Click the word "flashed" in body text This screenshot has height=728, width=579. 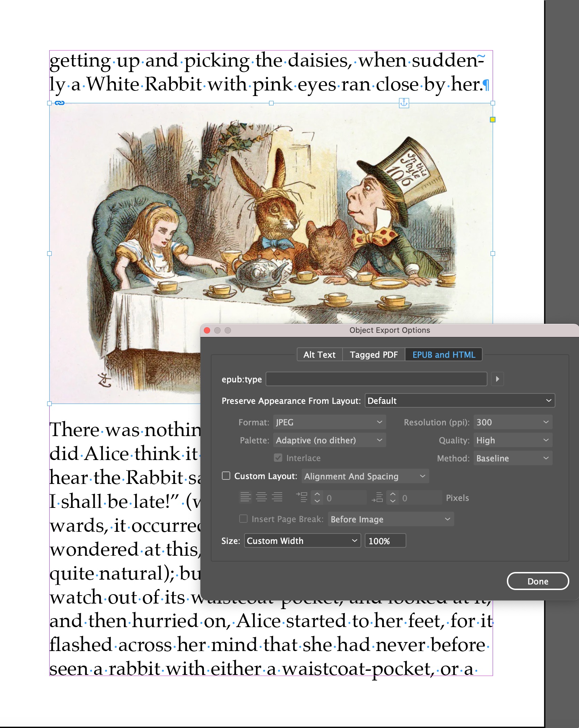pyautogui.click(x=81, y=644)
